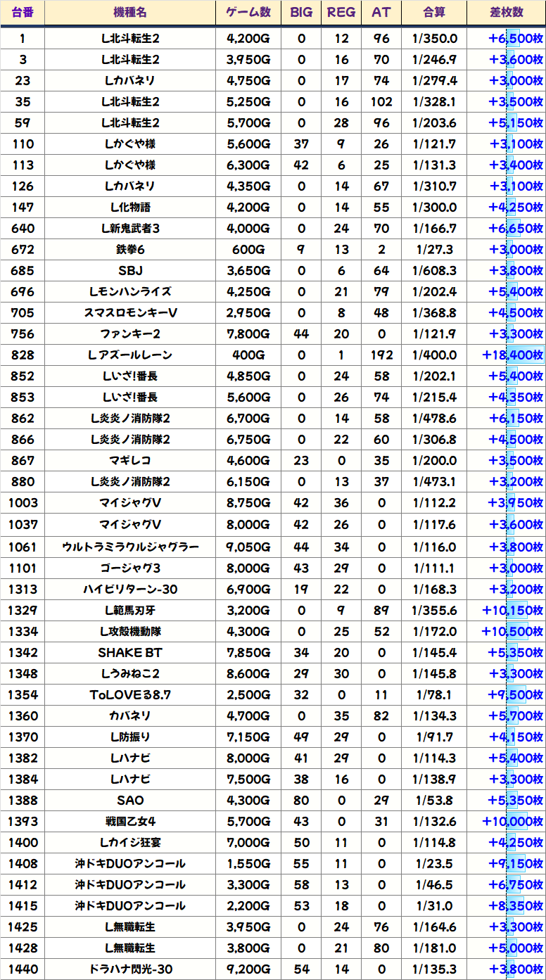Click the 合算 column header

(434, 13)
